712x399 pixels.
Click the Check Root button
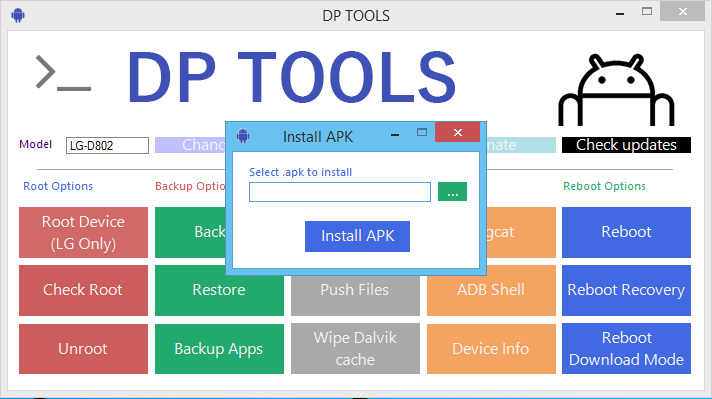tap(84, 290)
